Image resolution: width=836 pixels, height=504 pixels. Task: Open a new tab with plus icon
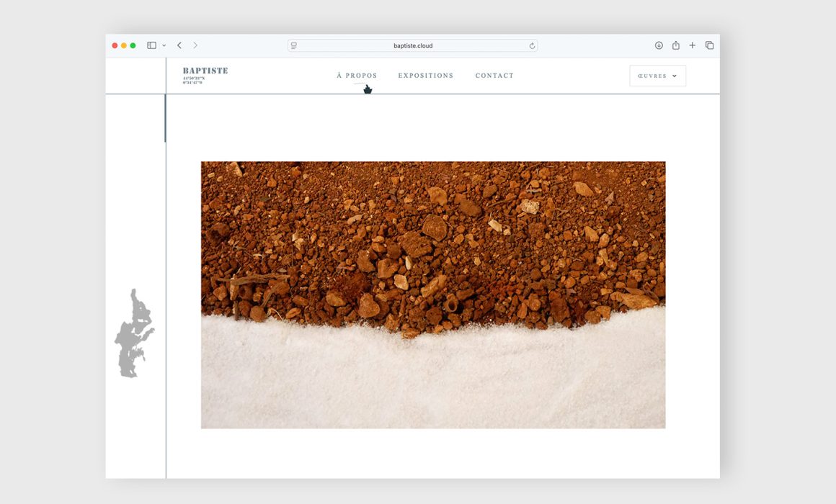(693, 45)
